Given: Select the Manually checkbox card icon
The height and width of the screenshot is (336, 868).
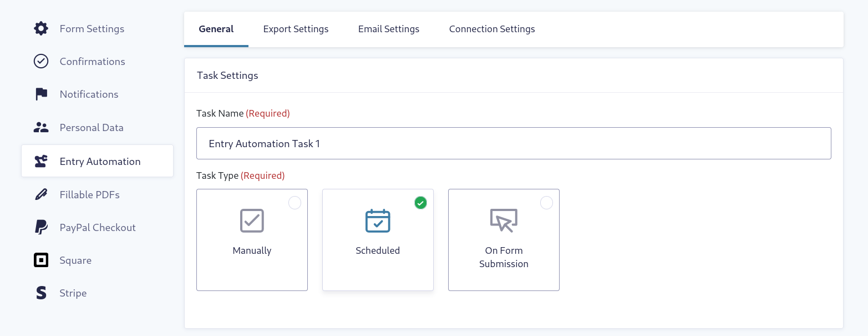Looking at the screenshot, I should pos(252,221).
